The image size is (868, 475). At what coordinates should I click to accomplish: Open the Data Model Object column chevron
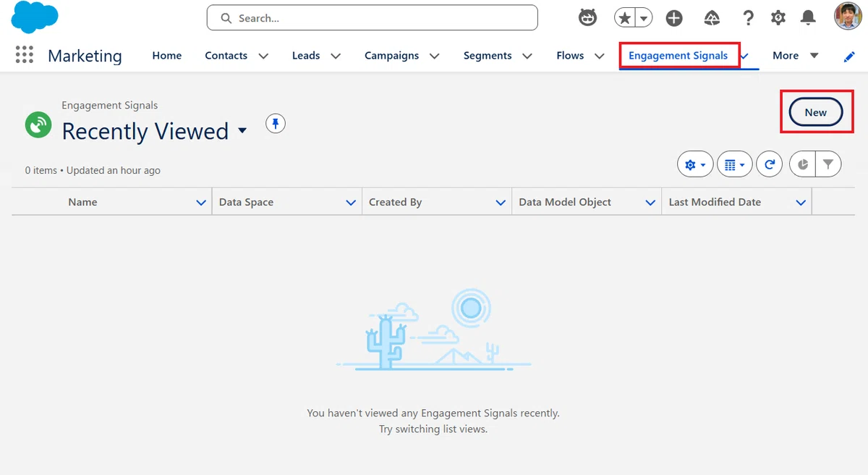pos(650,203)
